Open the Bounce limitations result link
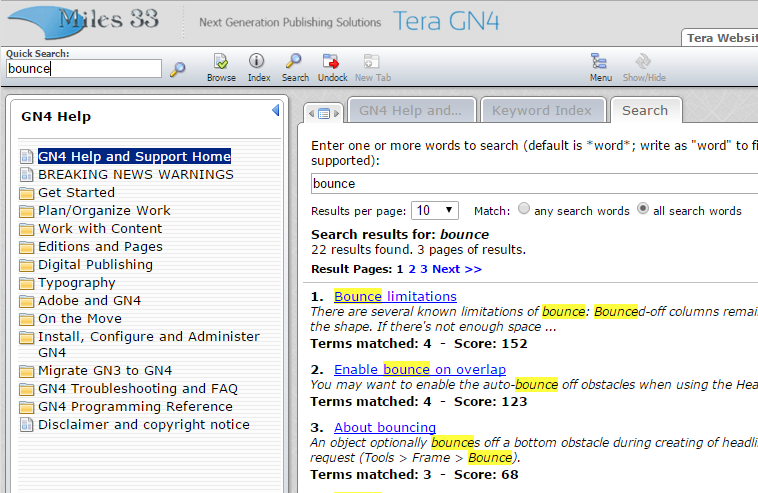The width and height of the screenshot is (758, 493). click(395, 296)
